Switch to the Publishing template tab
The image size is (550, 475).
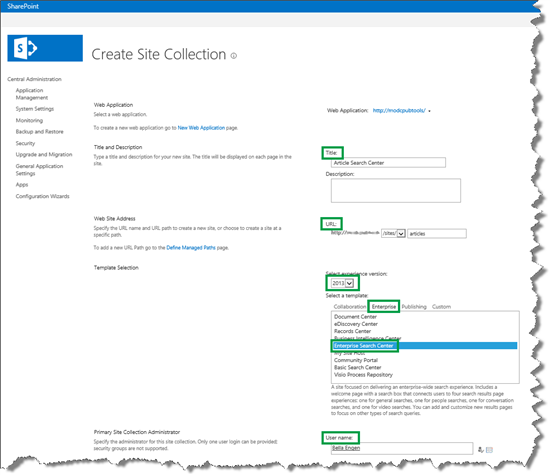(x=414, y=307)
